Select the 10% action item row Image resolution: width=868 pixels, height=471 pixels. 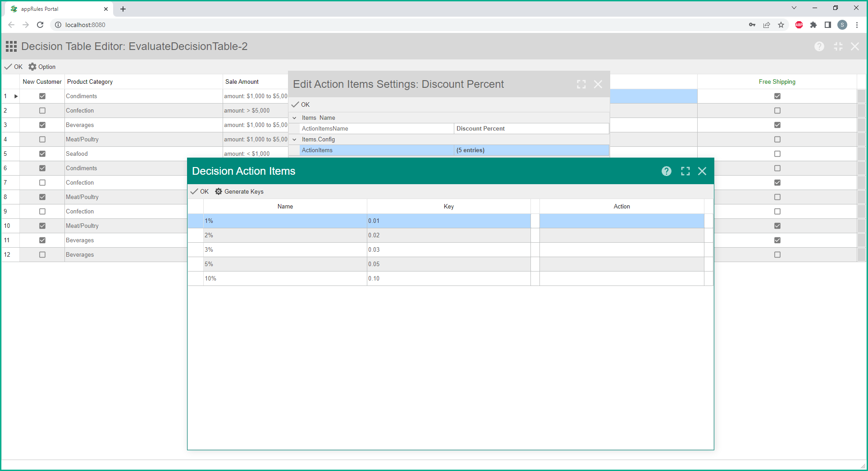point(285,278)
